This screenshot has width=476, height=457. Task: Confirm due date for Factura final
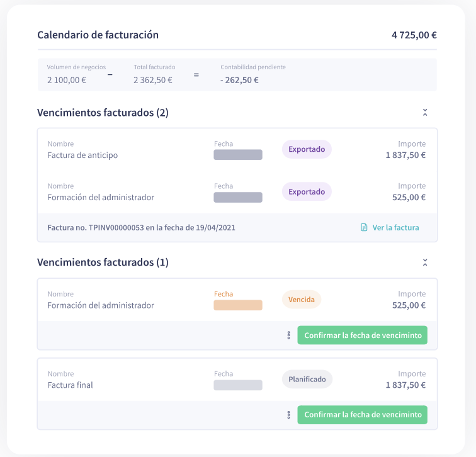[362, 415]
